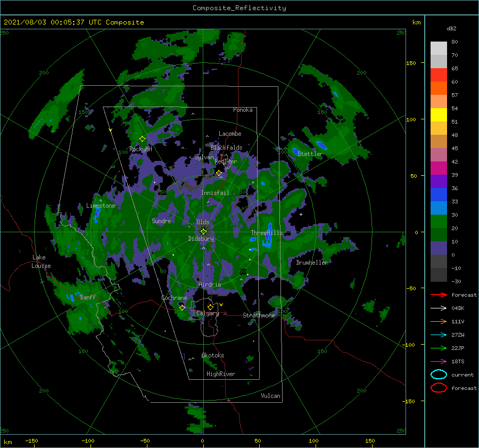Click the Lacombe town label
This screenshot has width=479, height=448.
pyautogui.click(x=230, y=134)
